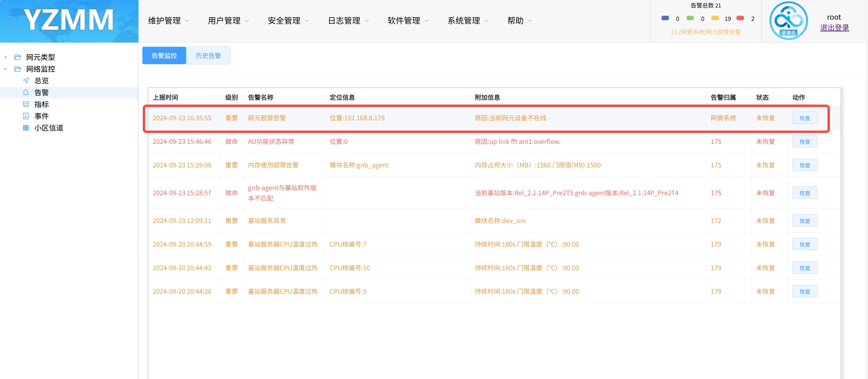The width and height of the screenshot is (868, 379).
Task: Click 恢复 for the 网元脱管告警 row
Action: [x=805, y=118]
